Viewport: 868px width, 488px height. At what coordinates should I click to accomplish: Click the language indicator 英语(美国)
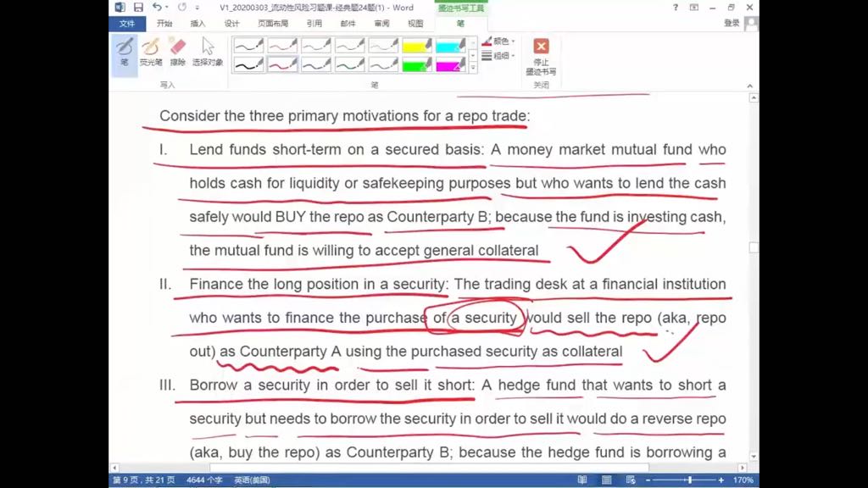[x=252, y=480]
